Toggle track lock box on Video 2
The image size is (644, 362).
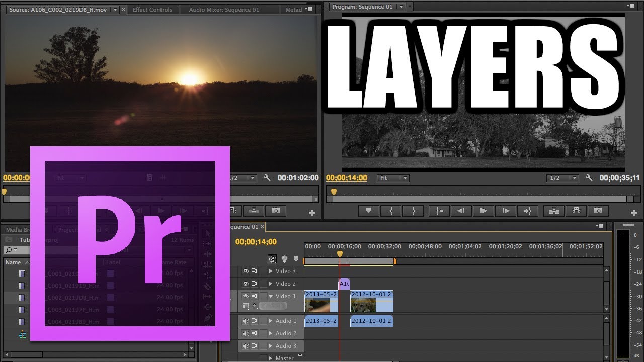(x=263, y=284)
